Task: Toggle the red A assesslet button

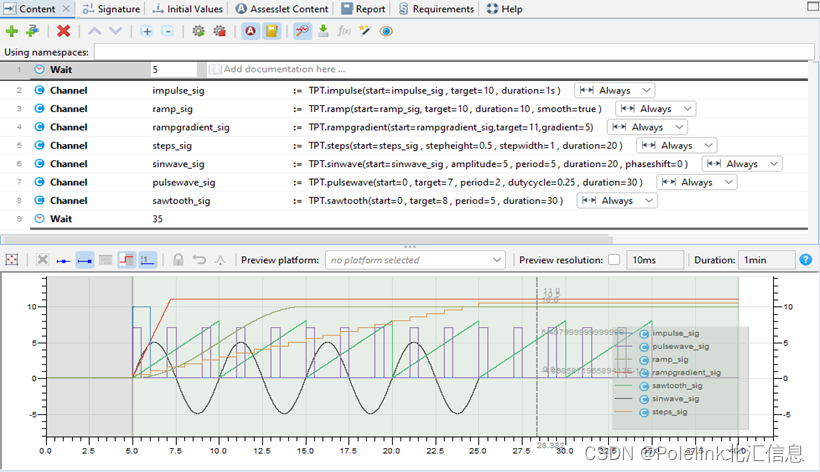Action: 250,31
